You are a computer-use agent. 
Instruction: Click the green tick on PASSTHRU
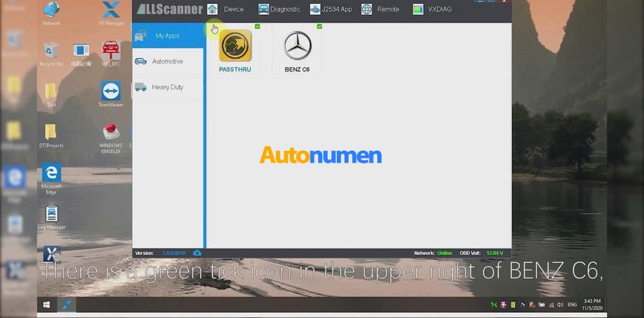pos(258,26)
